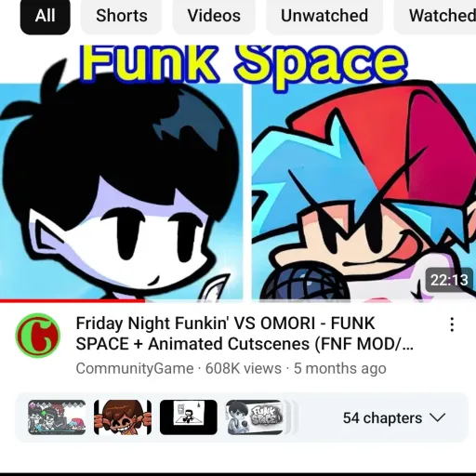Click Boyfriend character on the thumbnail
This screenshot has height=476, width=476.
[x=364, y=192]
